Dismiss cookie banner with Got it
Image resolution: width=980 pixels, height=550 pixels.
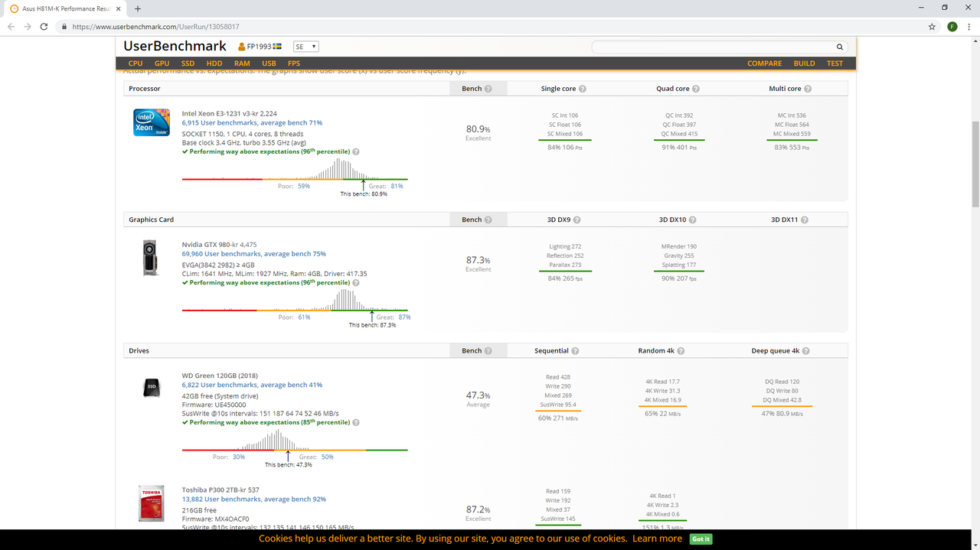[x=701, y=539]
